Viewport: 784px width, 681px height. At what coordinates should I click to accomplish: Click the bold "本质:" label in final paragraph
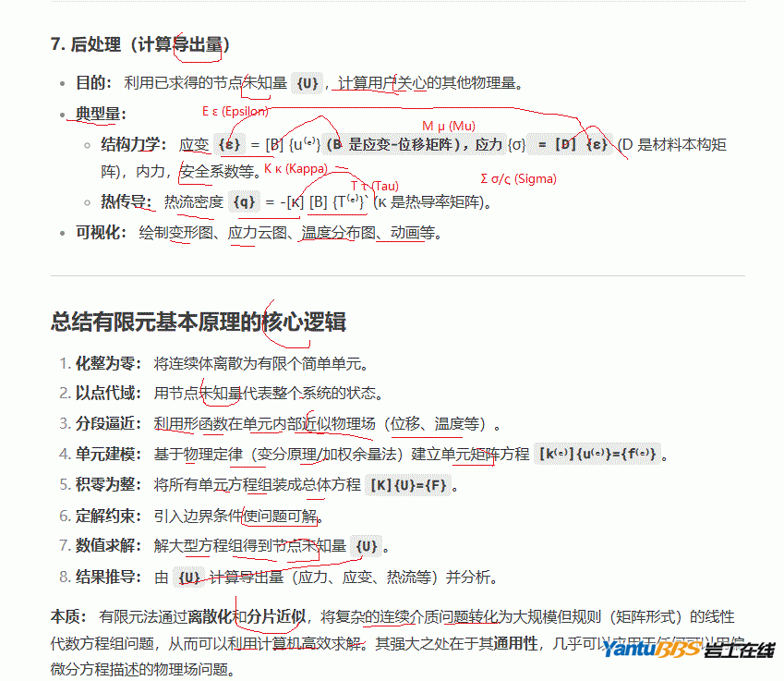pyautogui.click(x=70, y=616)
